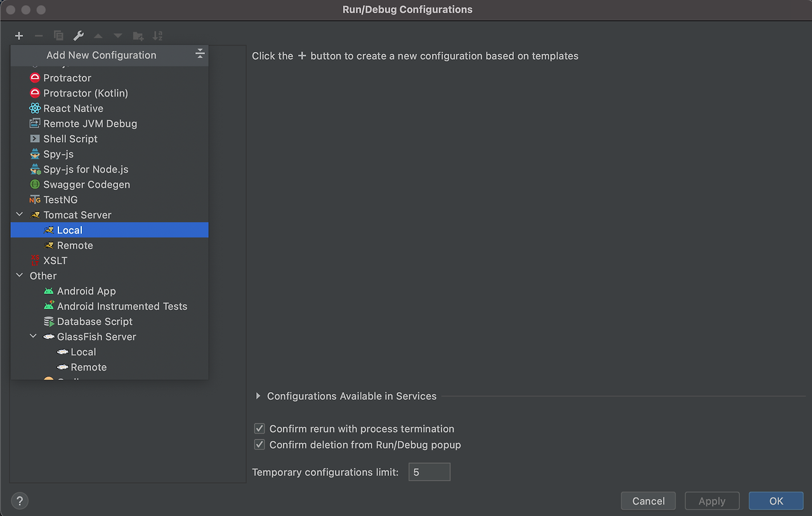812x516 pixels.
Task: Select Android Instrumented Tests text
Action: [122, 307]
